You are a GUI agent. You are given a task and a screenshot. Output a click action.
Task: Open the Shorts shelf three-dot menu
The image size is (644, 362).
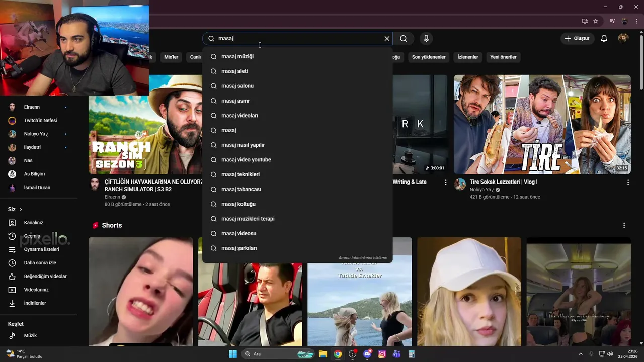(x=624, y=225)
